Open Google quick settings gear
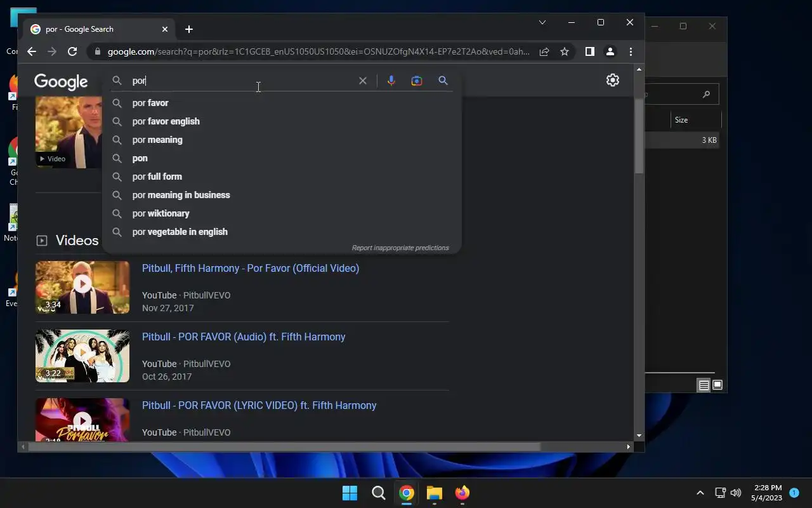812x508 pixels. click(613, 80)
